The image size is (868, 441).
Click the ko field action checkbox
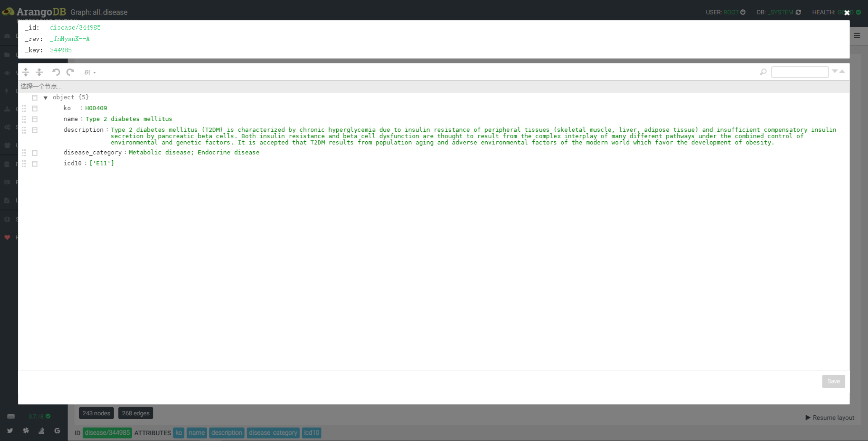point(35,109)
